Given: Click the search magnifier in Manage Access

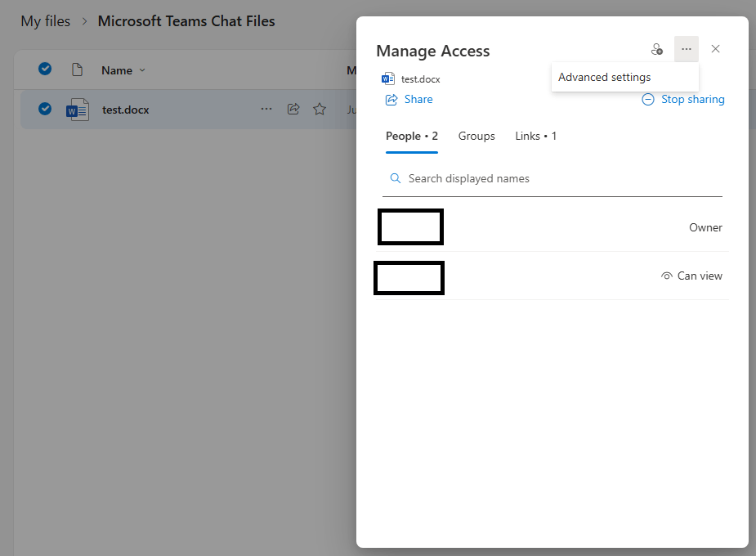Looking at the screenshot, I should pyautogui.click(x=395, y=177).
